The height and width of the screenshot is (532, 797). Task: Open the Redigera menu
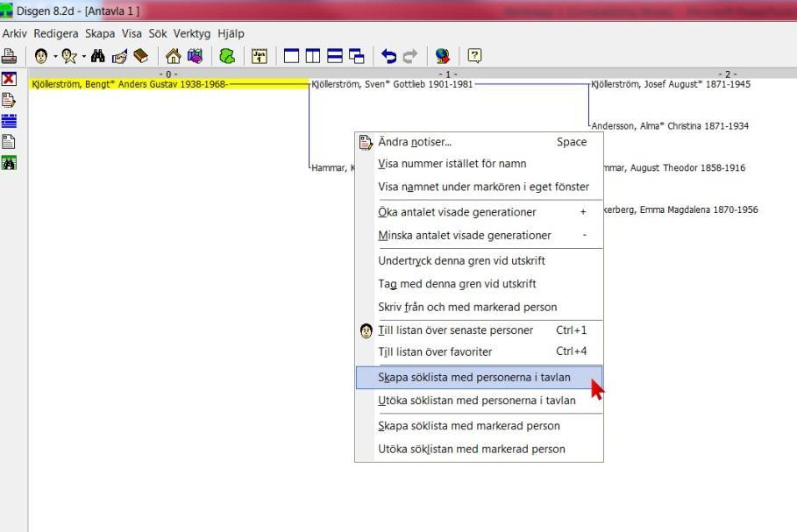56,33
